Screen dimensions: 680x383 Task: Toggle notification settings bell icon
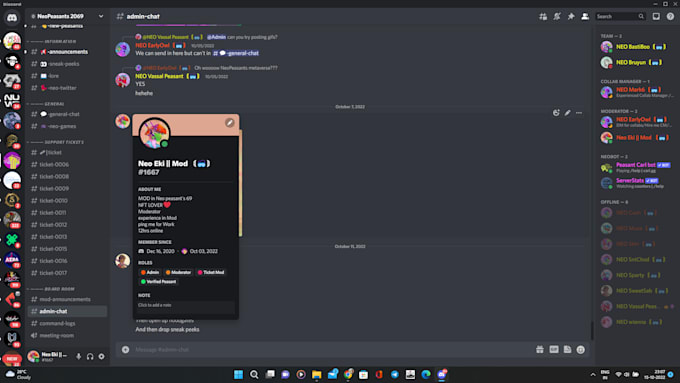click(x=557, y=16)
